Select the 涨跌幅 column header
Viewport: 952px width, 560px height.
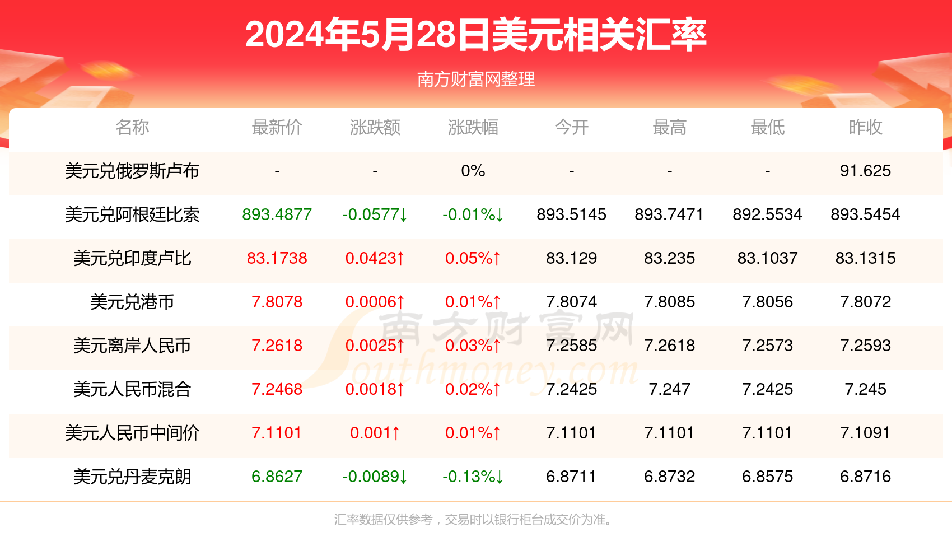pos(473,127)
